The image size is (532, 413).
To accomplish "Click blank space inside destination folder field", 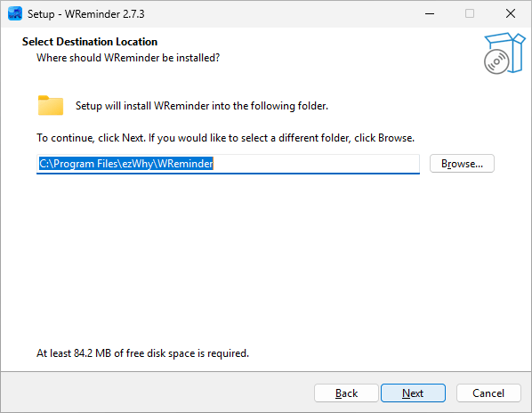I will coord(316,164).
